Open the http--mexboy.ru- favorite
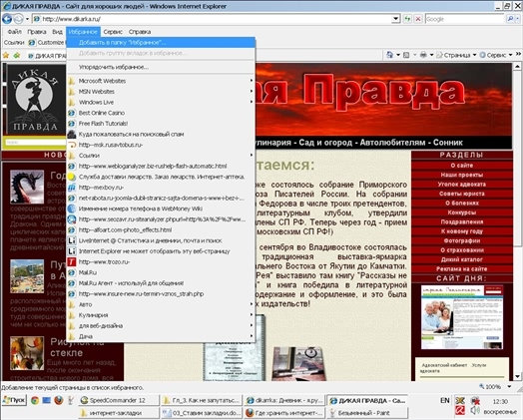The height and width of the screenshot is (420, 523). coord(161,188)
